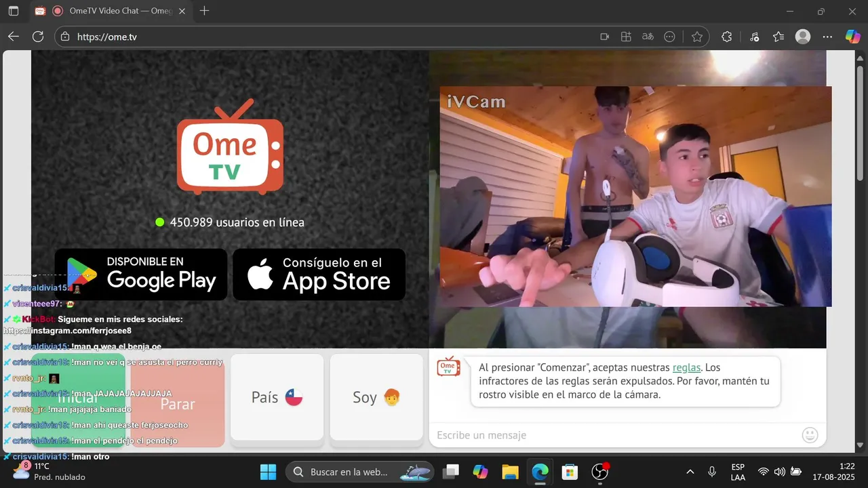Screen dimensions: 868x488
Task: Switch the ESP LAA input language
Action: click(x=738, y=472)
